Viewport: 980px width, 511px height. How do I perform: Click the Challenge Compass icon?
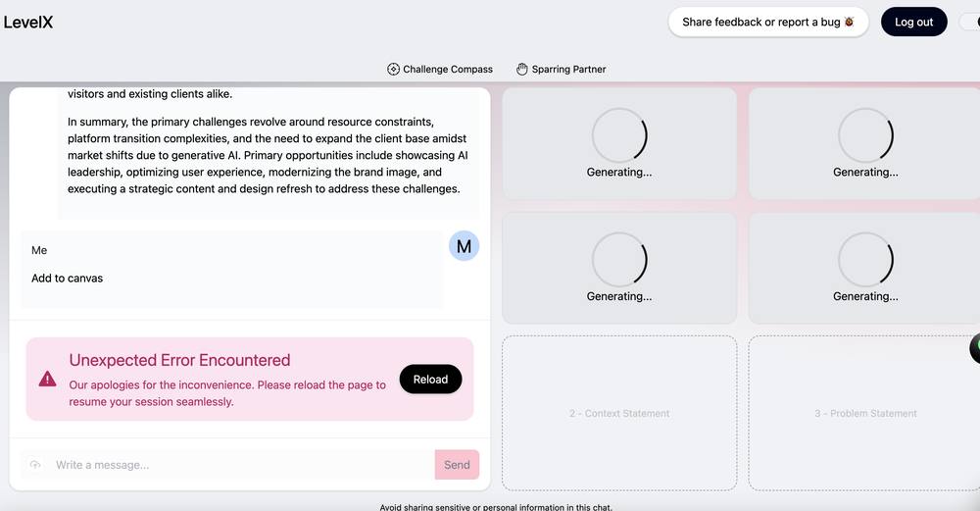point(394,70)
